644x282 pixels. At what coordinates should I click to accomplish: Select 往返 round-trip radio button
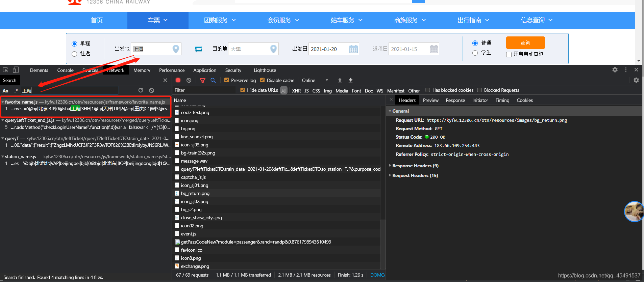(74, 54)
